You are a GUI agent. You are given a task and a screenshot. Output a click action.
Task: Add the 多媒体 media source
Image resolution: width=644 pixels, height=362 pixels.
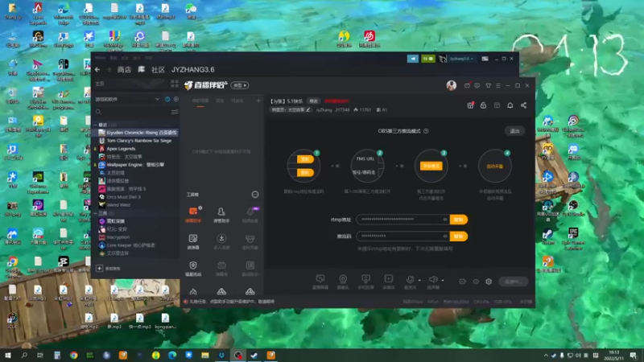coord(389,282)
